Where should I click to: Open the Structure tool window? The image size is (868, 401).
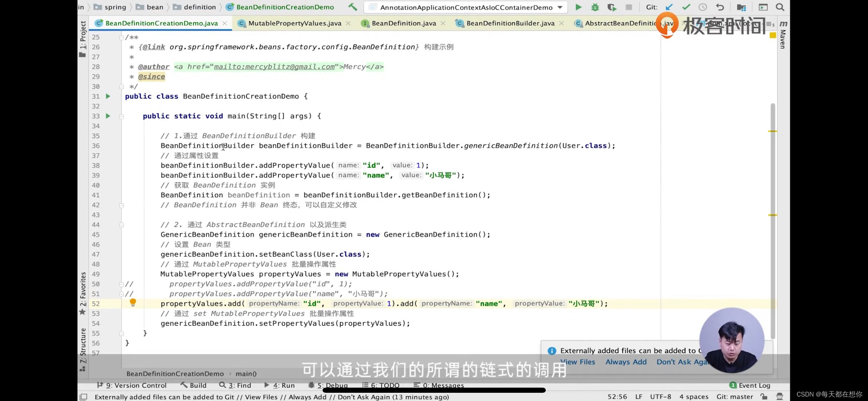point(83,350)
